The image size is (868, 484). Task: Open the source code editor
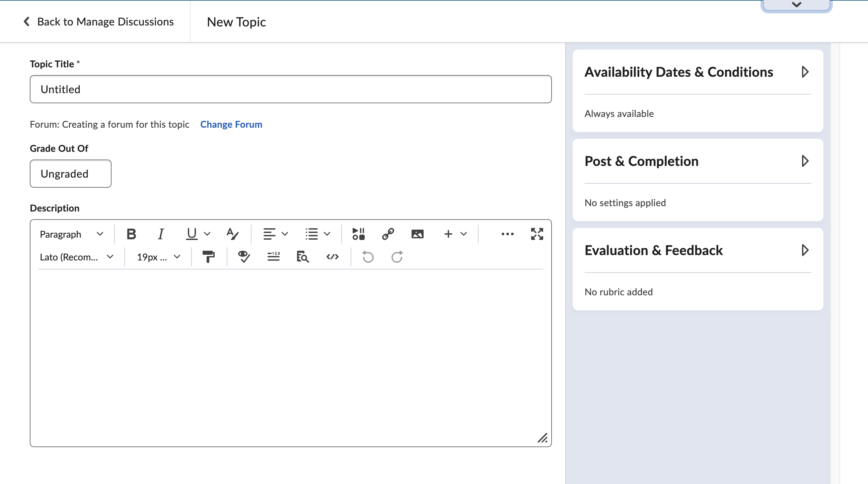pos(333,257)
